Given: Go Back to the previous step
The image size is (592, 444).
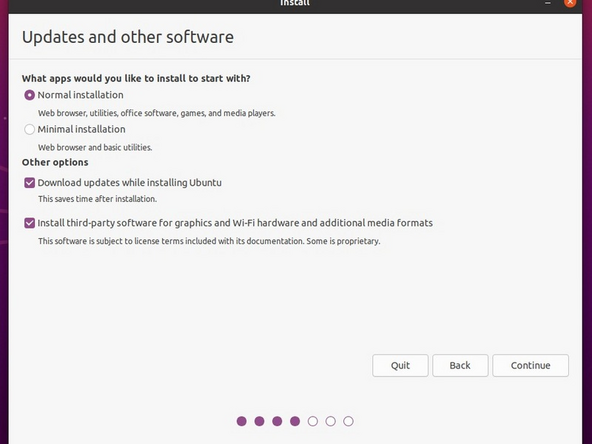Looking at the screenshot, I should point(460,365).
